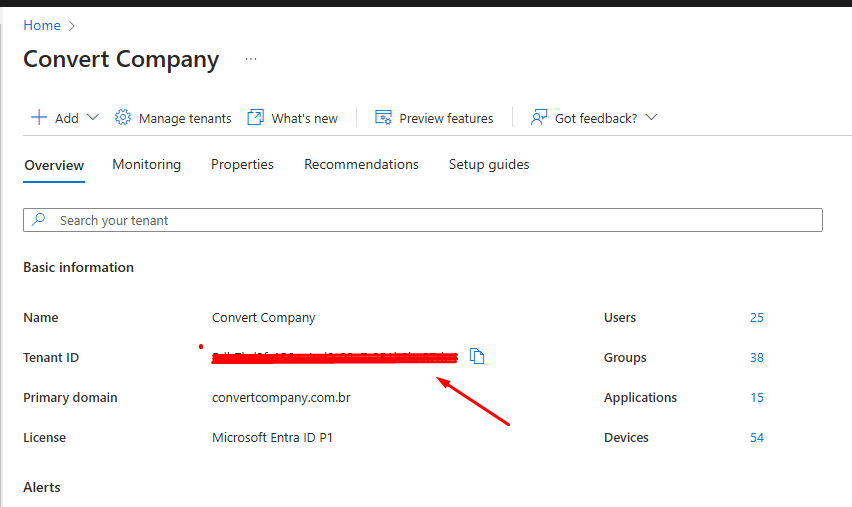Click the Alerts heading
852x507 pixels.
42,487
